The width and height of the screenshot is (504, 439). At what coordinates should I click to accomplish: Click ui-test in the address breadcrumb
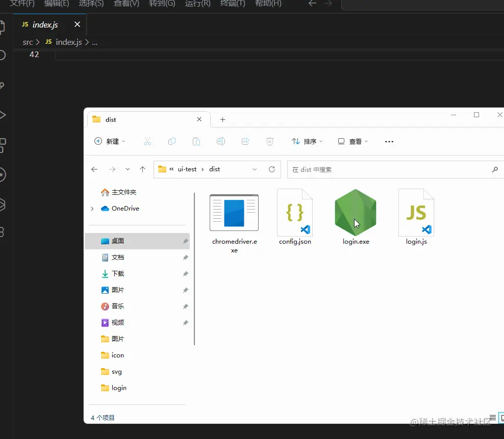click(x=187, y=169)
